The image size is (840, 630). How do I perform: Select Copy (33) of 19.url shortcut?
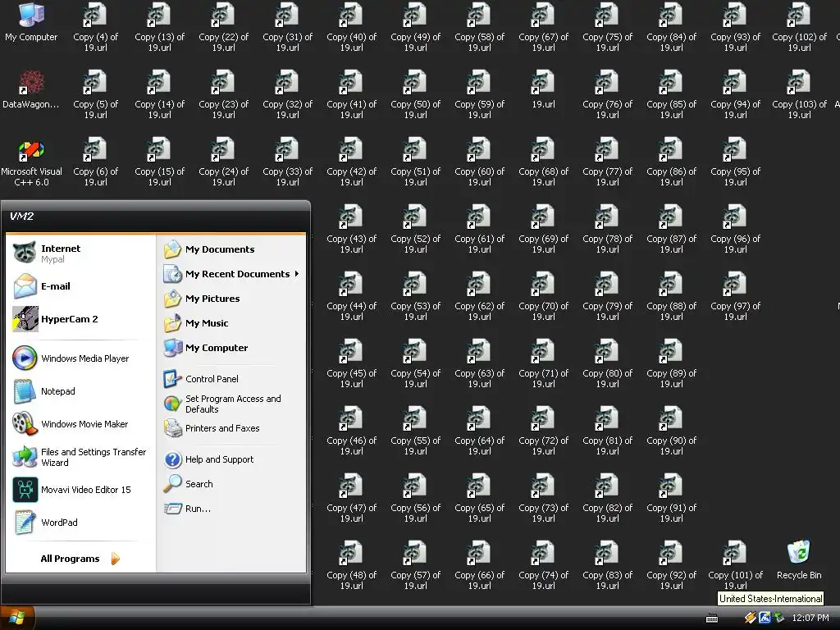coord(287,162)
